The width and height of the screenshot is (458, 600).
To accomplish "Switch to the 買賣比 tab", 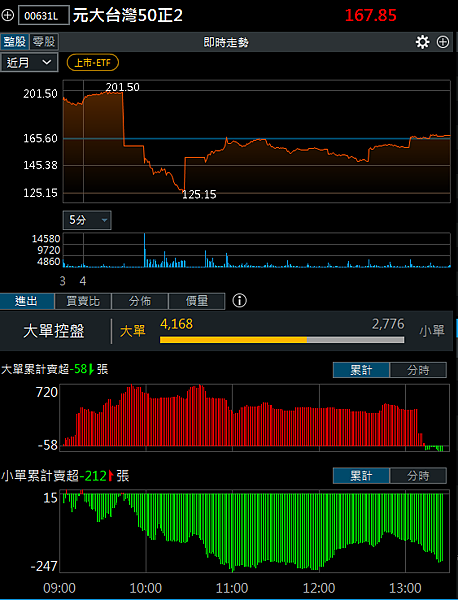I will (x=83, y=301).
